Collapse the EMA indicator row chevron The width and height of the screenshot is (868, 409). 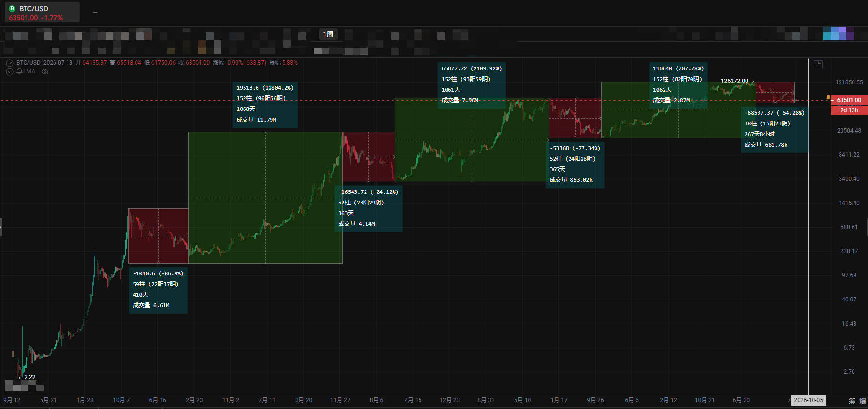tap(10, 71)
